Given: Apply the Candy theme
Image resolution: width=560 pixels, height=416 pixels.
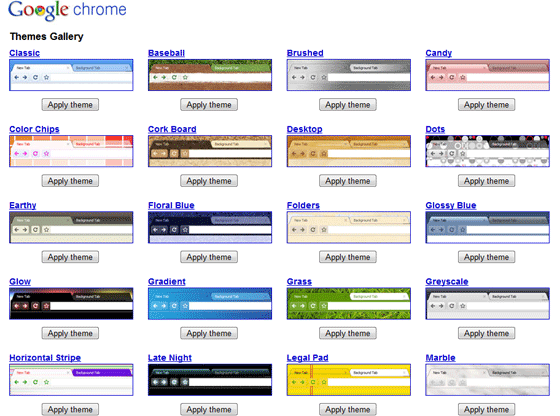Looking at the screenshot, I should click(486, 105).
